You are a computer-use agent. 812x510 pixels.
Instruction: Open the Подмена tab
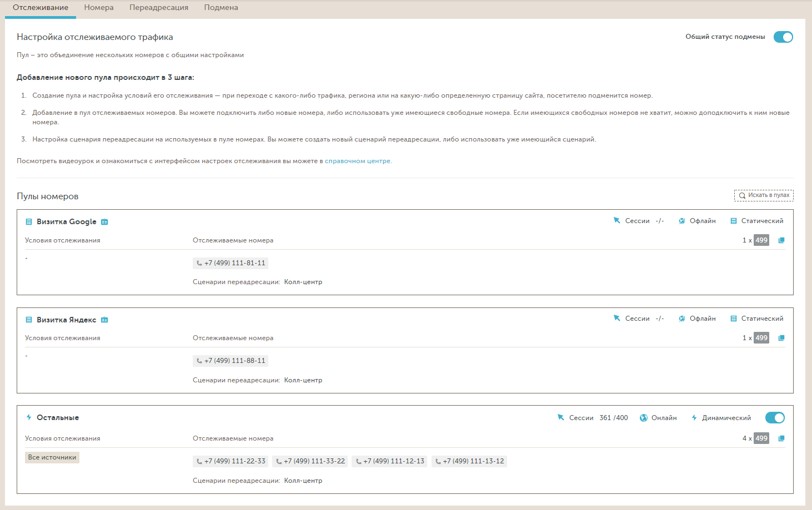(221, 8)
